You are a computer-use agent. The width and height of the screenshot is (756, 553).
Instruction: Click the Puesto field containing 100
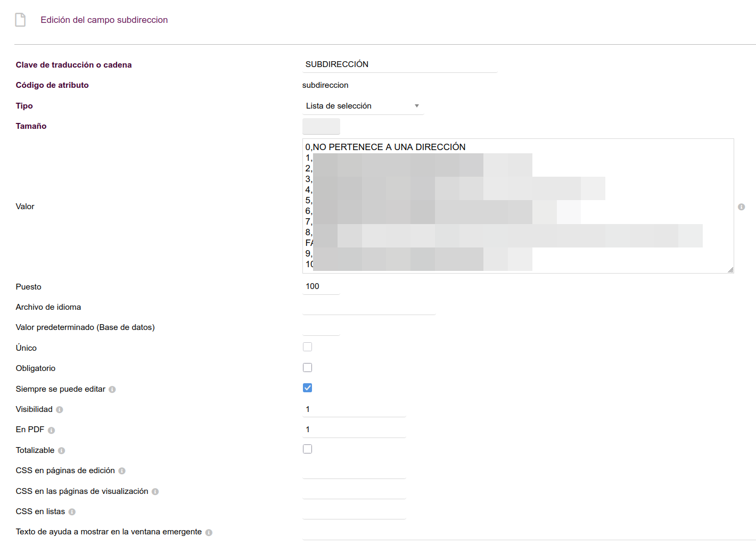pos(321,286)
